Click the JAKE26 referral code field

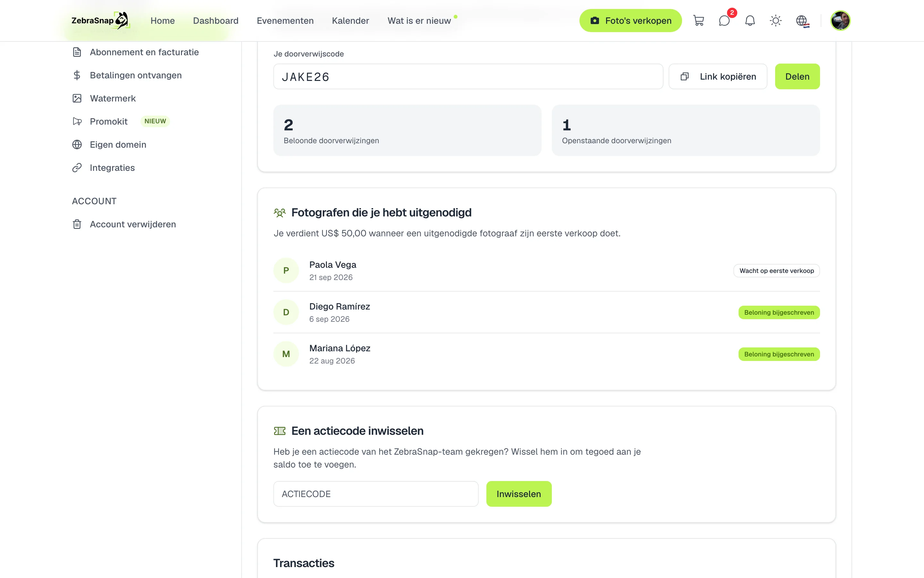[x=468, y=76]
